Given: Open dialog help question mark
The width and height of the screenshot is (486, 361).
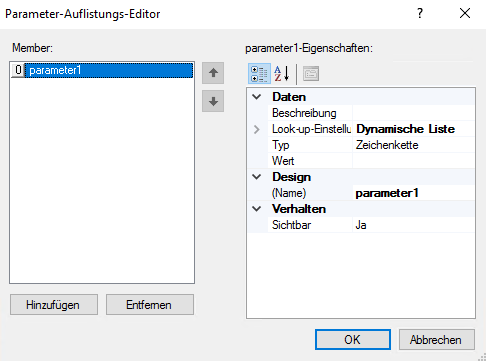Looking at the screenshot, I should (420, 13).
